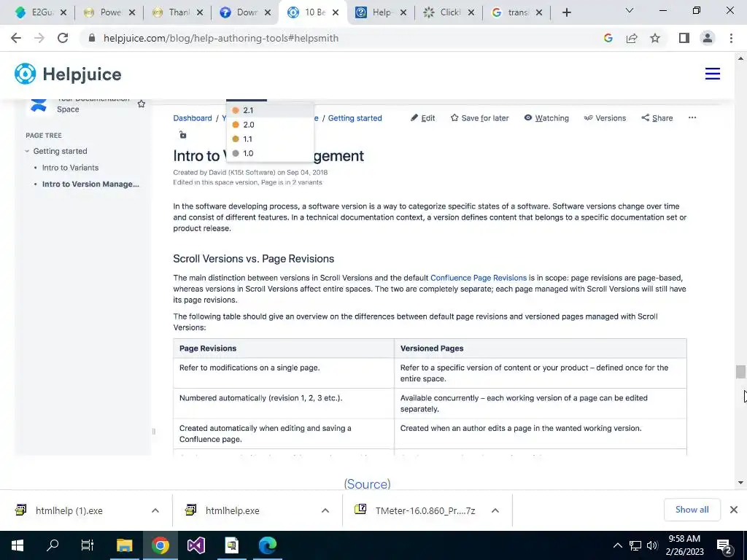Click the volume speaker tray icon
The width and height of the screenshot is (747, 560).
coord(652,545)
